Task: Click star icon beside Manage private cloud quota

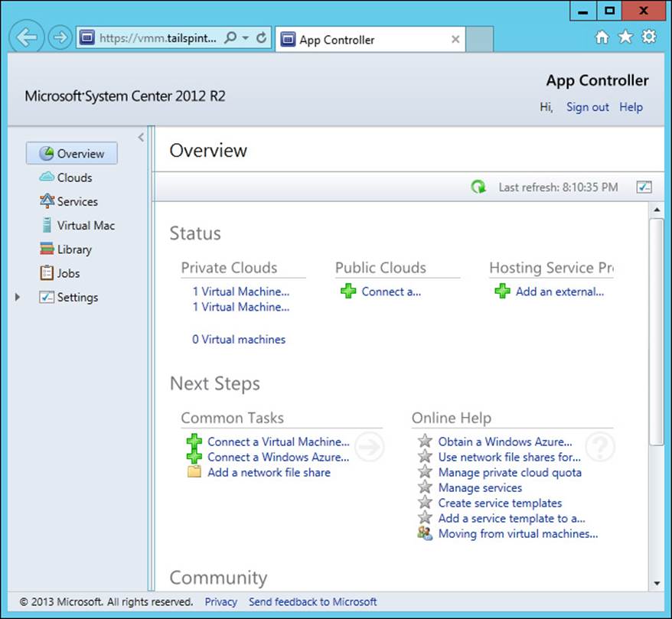Action: click(x=425, y=471)
